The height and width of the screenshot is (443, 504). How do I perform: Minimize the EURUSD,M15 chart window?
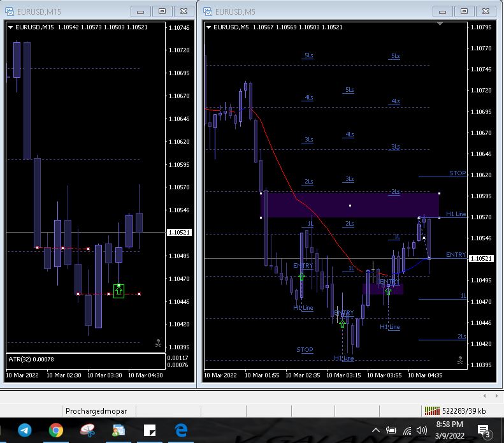[x=140, y=11]
